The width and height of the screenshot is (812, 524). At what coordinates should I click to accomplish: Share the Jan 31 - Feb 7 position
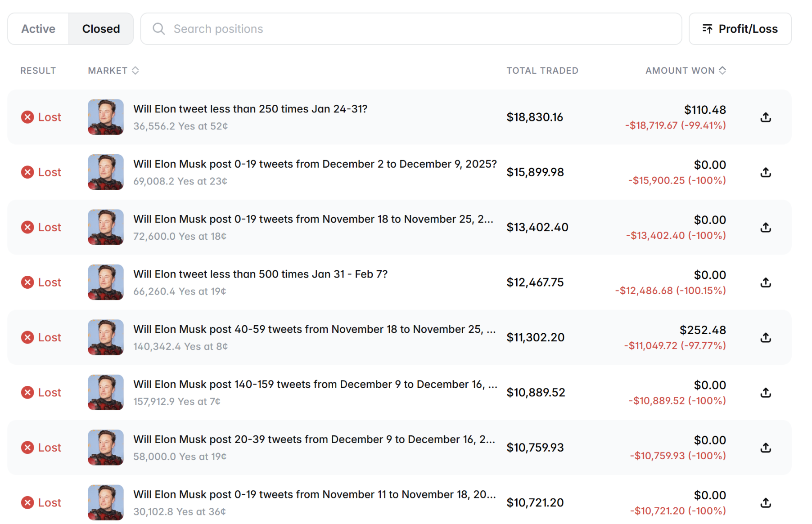[x=766, y=282]
